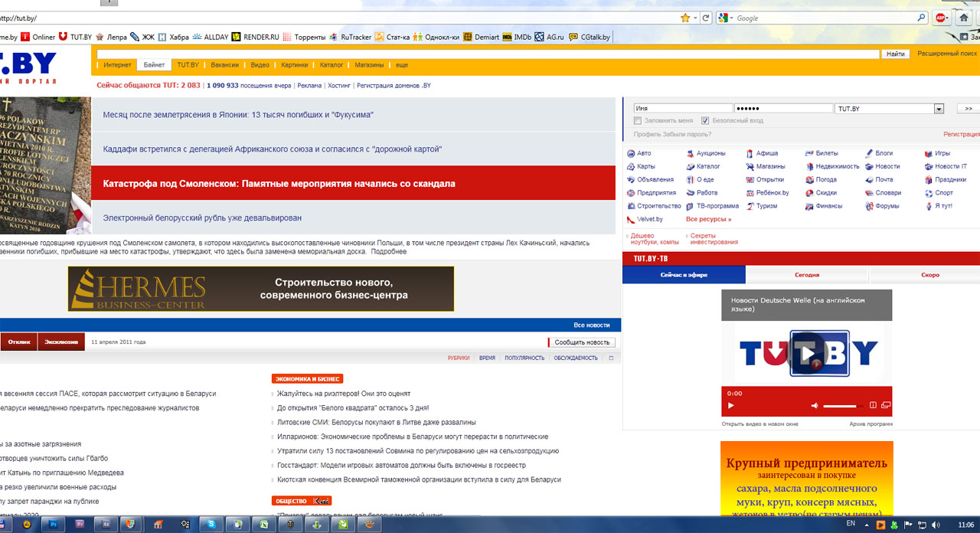Open the Все ресурсы » link
Screen dimensions: 980x533
708,219
